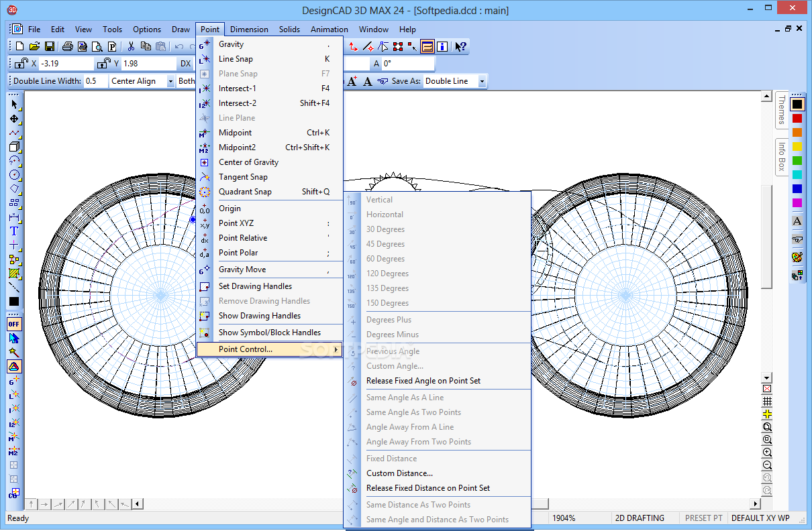Toggle the Y coordinate lock icon
Screen dimensions: 812x531
pyautogui.click(x=103, y=64)
